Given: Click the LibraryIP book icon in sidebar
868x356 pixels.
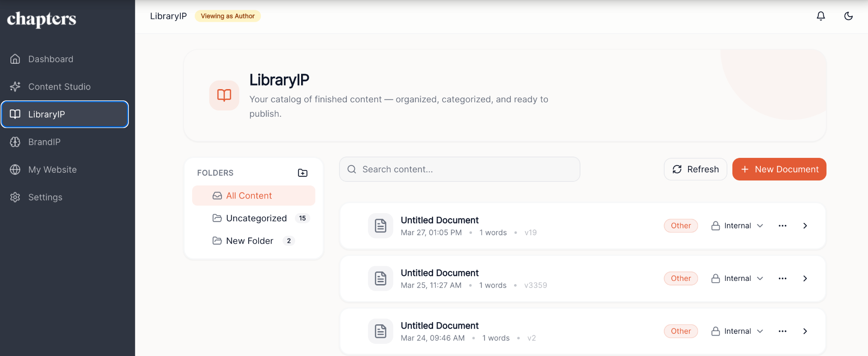Looking at the screenshot, I should pos(15,114).
